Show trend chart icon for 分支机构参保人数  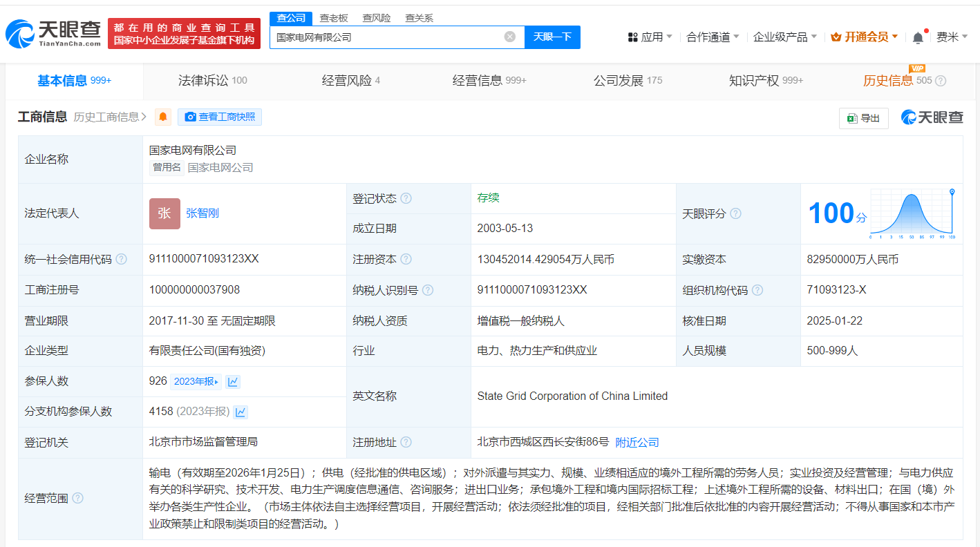(x=241, y=412)
